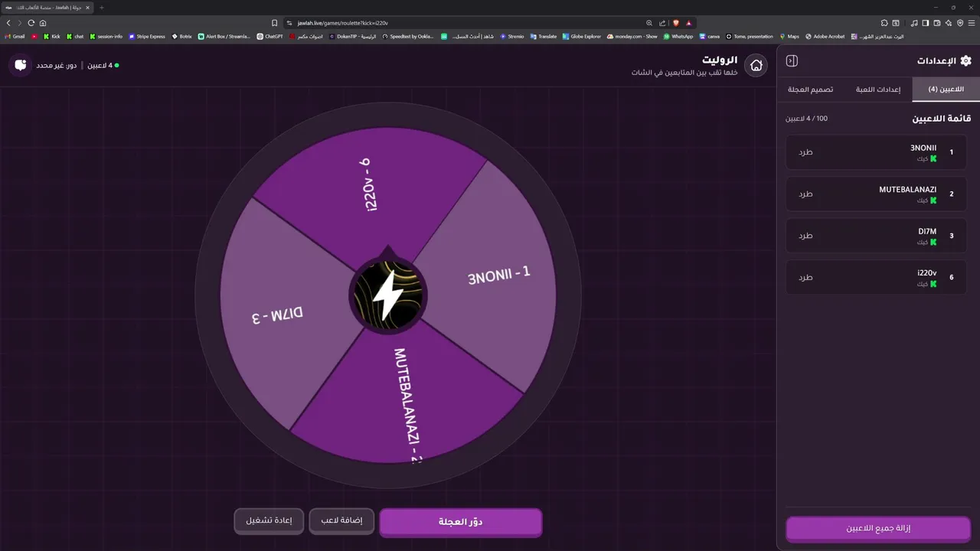This screenshot has width=980, height=551.
Task: Open Leo AI sparkle icon
Action: (949, 23)
